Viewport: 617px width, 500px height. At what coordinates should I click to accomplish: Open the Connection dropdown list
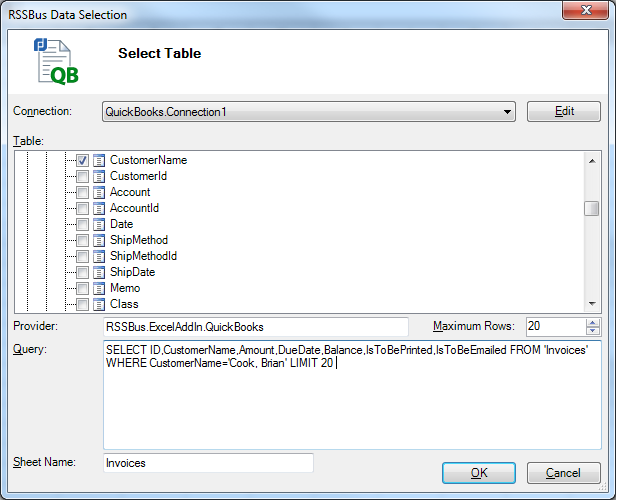point(508,112)
